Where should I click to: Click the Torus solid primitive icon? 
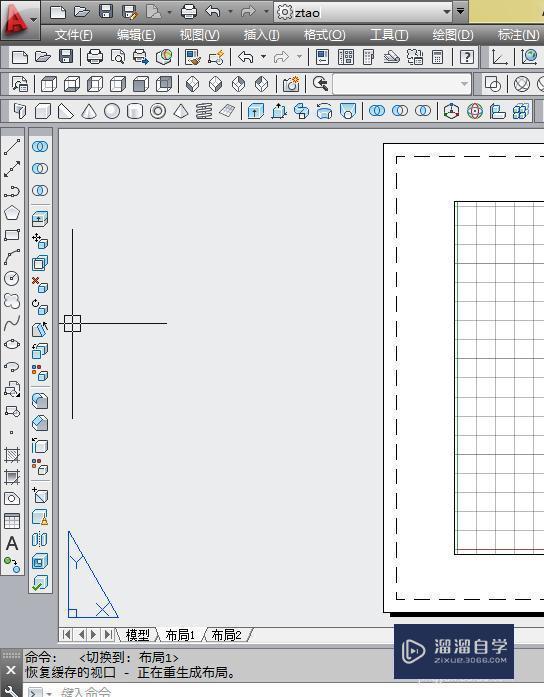pyautogui.click(x=158, y=111)
